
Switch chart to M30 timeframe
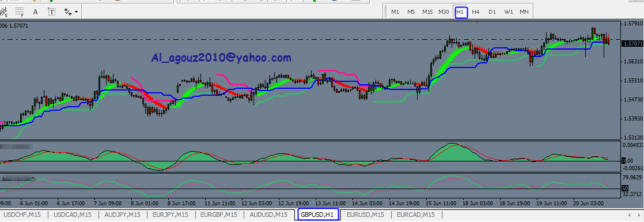[444, 12]
